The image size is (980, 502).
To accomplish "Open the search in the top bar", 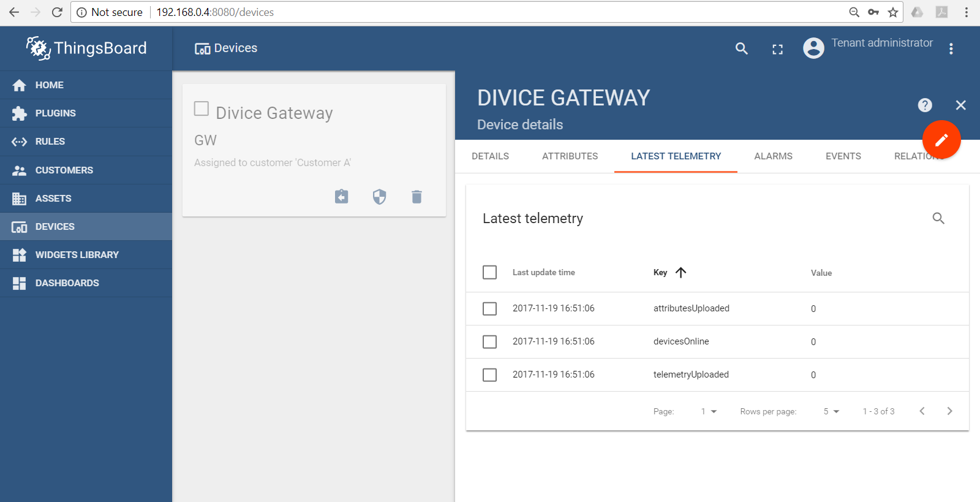I will coord(742,48).
